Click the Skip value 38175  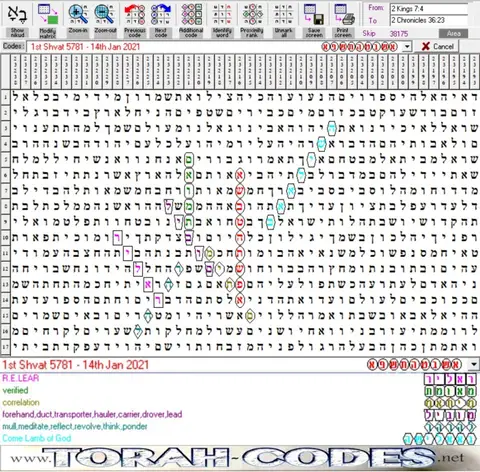(x=399, y=34)
